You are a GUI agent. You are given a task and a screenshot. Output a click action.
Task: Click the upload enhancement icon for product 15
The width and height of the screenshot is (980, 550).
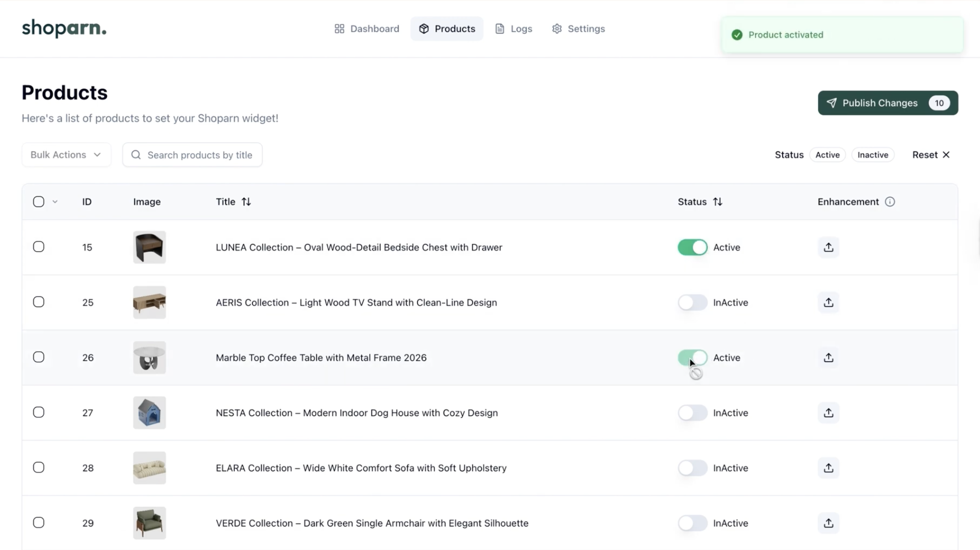pyautogui.click(x=828, y=247)
